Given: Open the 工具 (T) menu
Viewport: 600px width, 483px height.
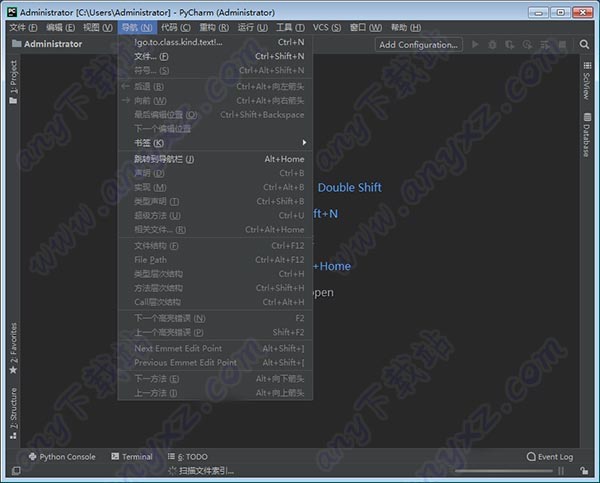Looking at the screenshot, I should click(x=290, y=28).
